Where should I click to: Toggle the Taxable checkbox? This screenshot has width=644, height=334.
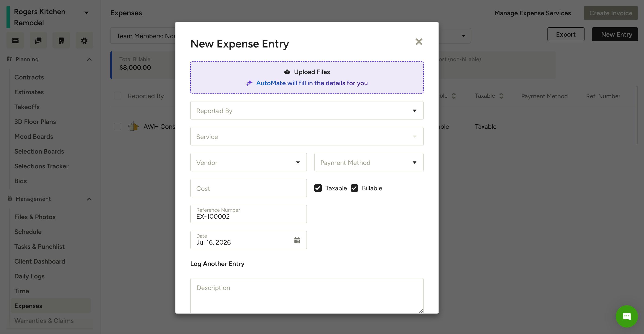318,188
